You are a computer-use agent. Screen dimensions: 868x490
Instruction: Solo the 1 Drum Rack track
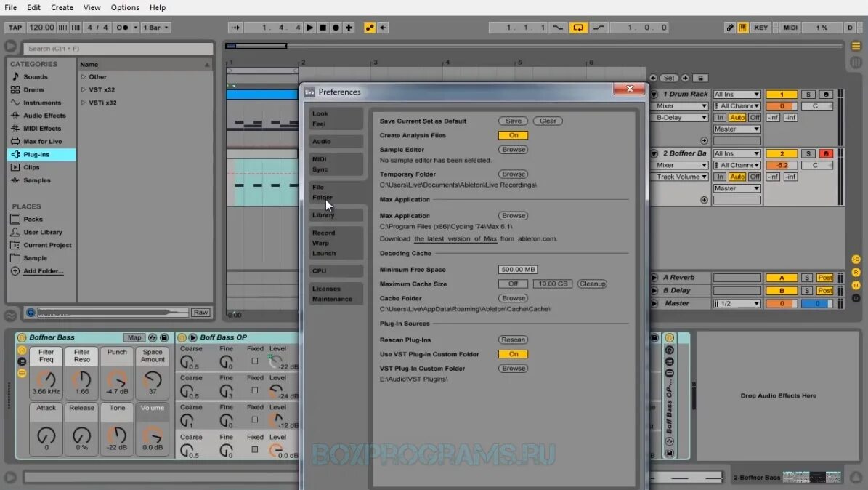click(x=808, y=95)
